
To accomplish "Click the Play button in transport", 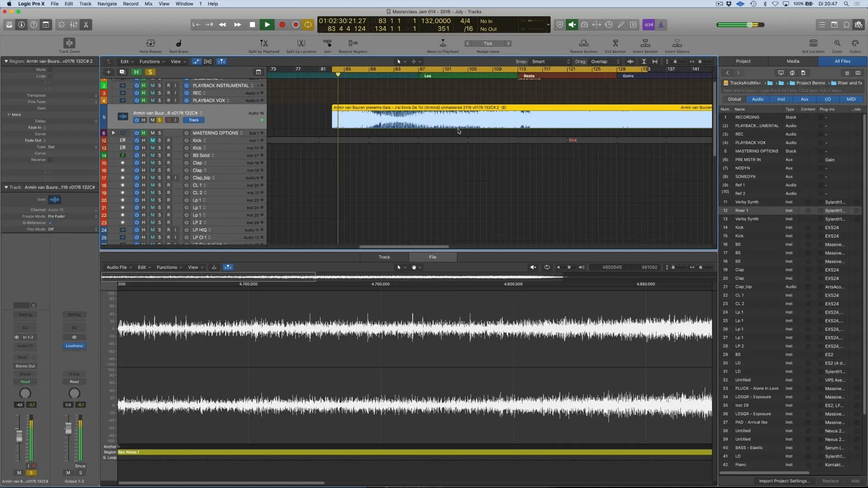I will coord(267,25).
